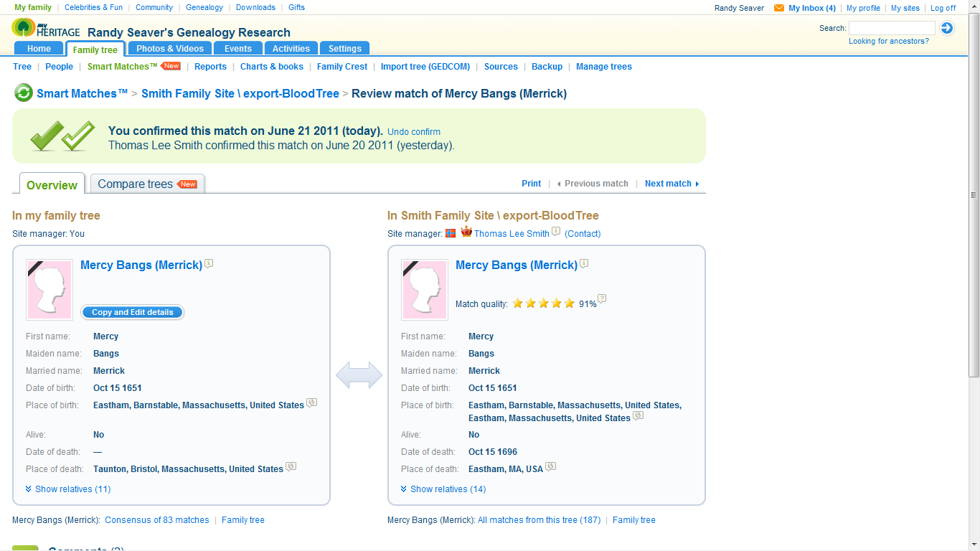Click in the Search input field
Image resolution: width=980 pixels, height=551 pixels.
(x=892, y=28)
